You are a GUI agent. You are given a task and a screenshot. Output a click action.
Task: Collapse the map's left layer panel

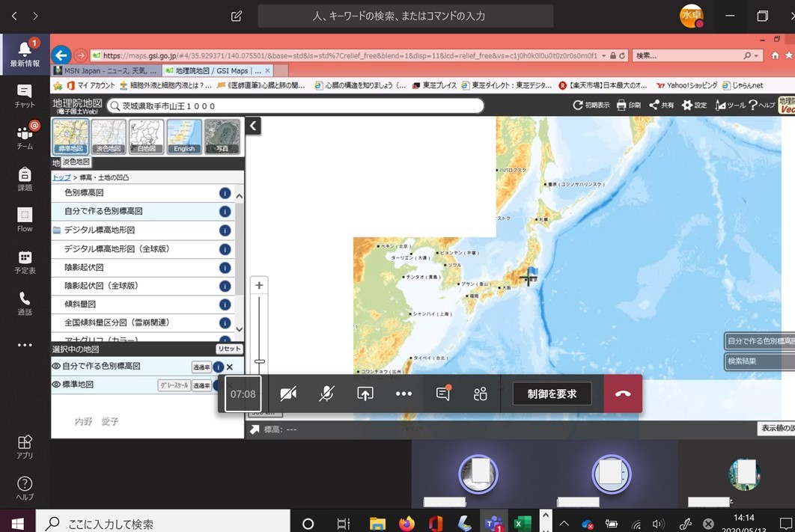click(253, 126)
